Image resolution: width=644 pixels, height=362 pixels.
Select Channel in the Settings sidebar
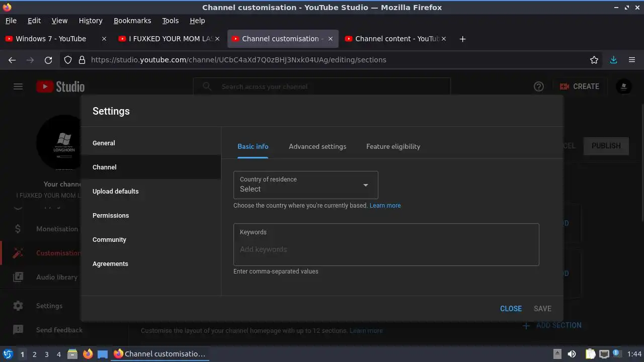pyautogui.click(x=151, y=167)
